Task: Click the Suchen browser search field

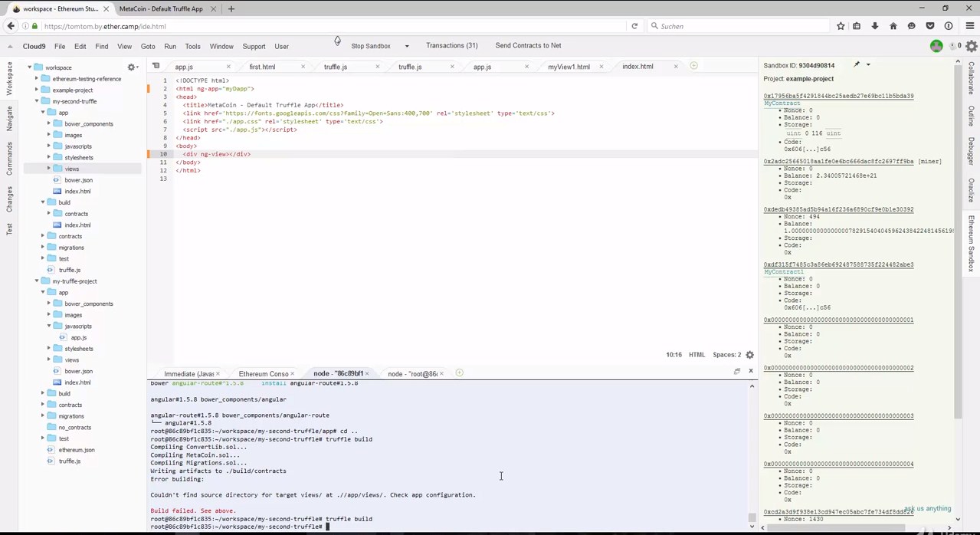Action: click(739, 26)
